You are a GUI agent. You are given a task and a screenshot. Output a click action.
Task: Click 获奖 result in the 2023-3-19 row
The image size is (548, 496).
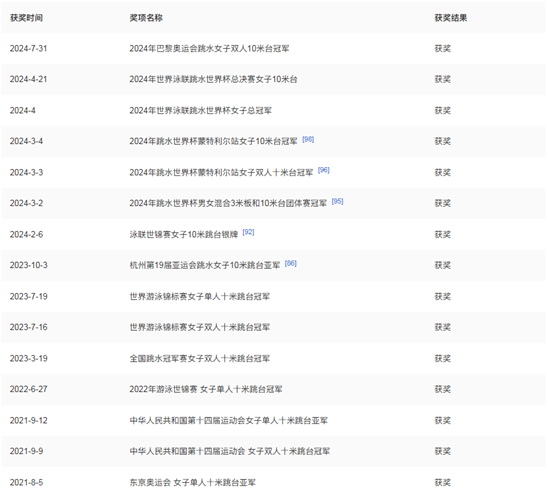[x=442, y=358]
